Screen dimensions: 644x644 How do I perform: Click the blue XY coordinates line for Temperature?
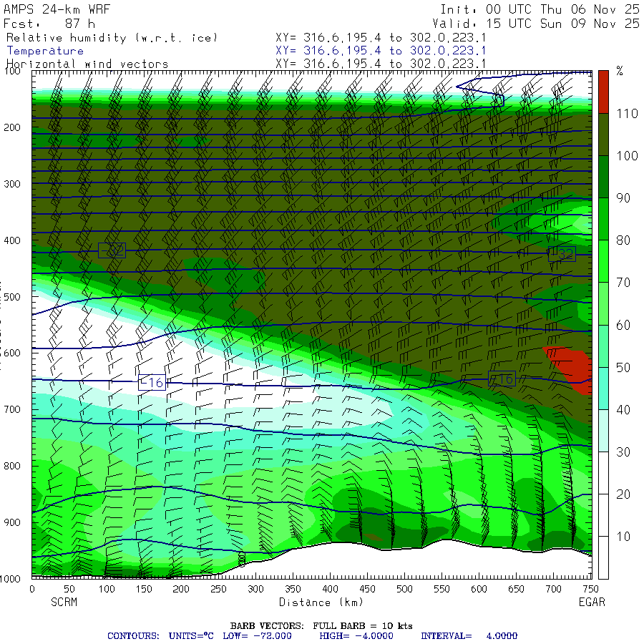[381, 51]
